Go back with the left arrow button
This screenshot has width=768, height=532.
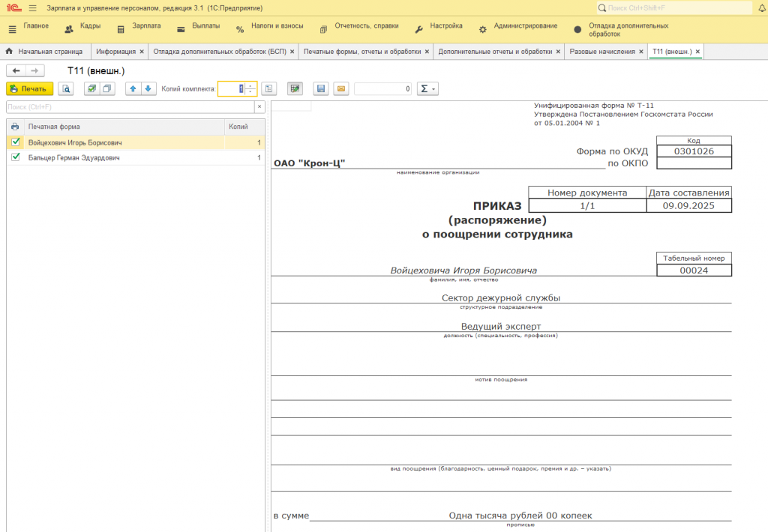click(16, 70)
